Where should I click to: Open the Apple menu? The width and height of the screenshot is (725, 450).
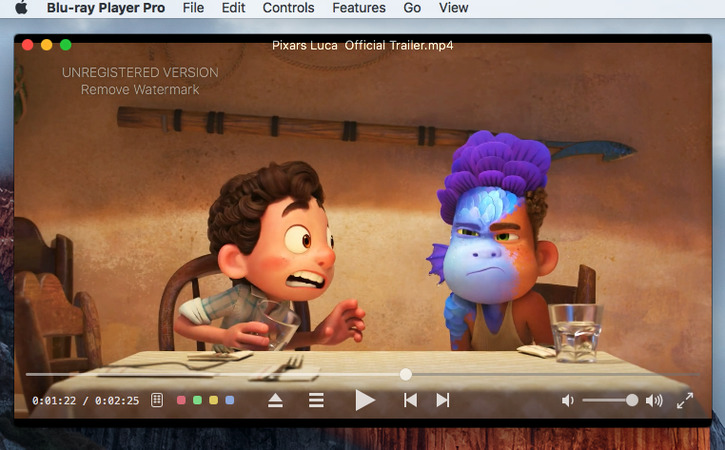21,8
